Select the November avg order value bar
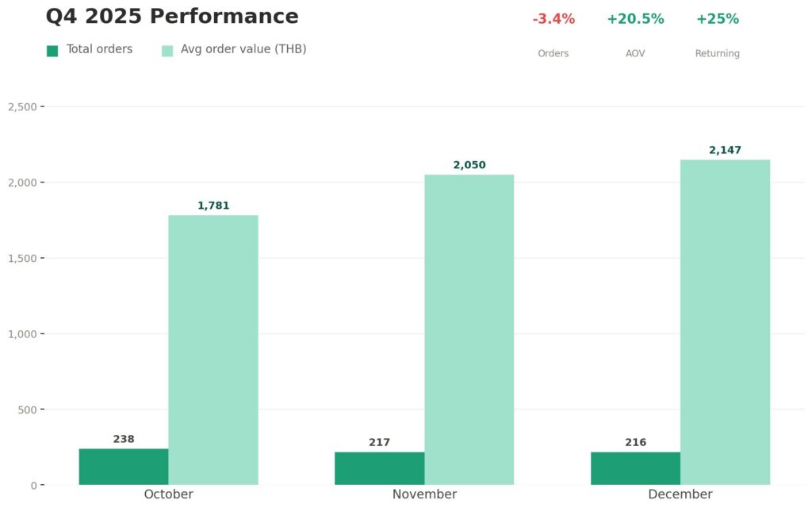Viewport: 812px width, 508px height. [x=469, y=329]
